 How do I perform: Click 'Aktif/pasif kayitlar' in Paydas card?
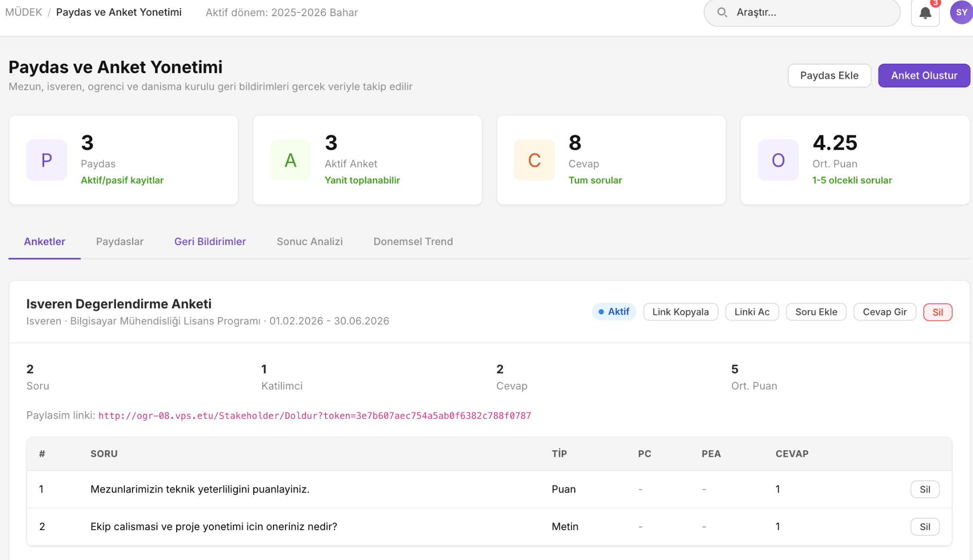point(122,180)
